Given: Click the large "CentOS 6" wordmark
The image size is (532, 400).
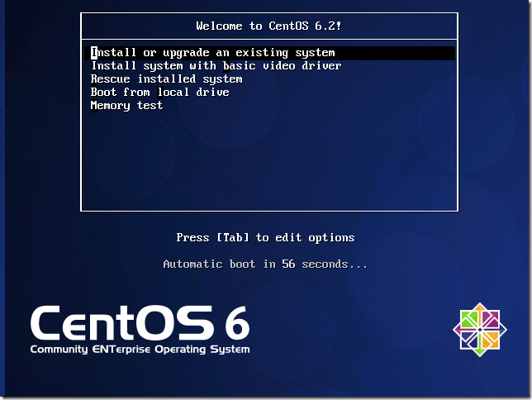Looking at the screenshot, I should [x=140, y=323].
